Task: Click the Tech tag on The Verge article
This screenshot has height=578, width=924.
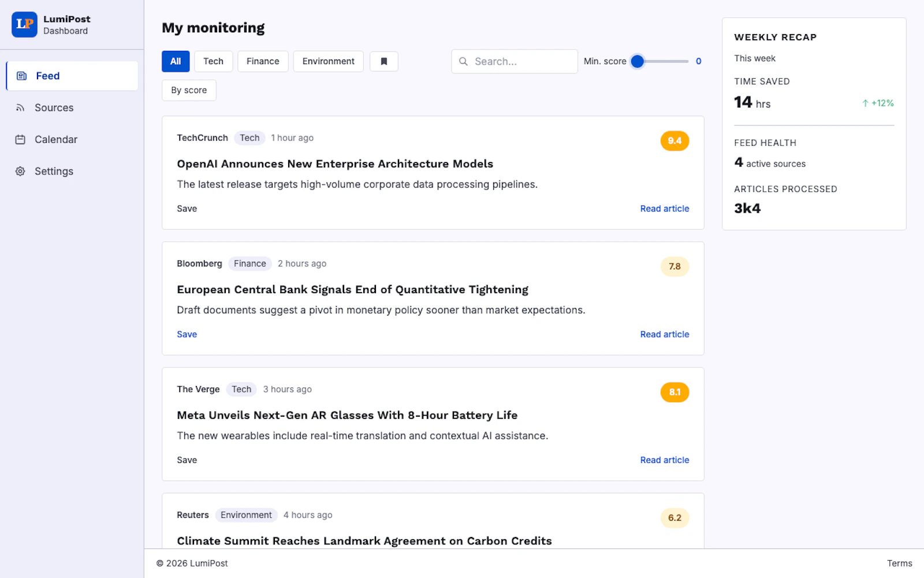Action: (241, 389)
